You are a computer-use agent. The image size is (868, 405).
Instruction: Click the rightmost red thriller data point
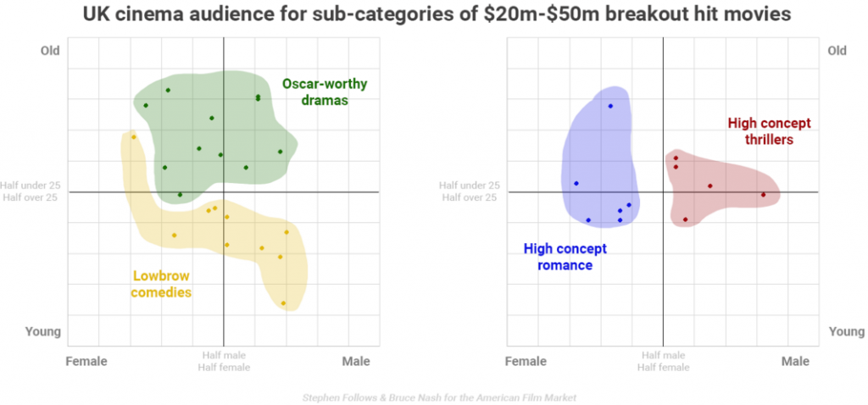pos(763,195)
